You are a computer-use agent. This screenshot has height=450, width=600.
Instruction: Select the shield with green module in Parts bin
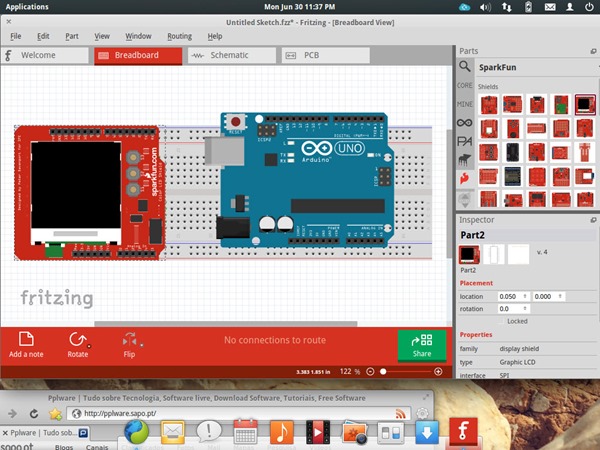561,105
